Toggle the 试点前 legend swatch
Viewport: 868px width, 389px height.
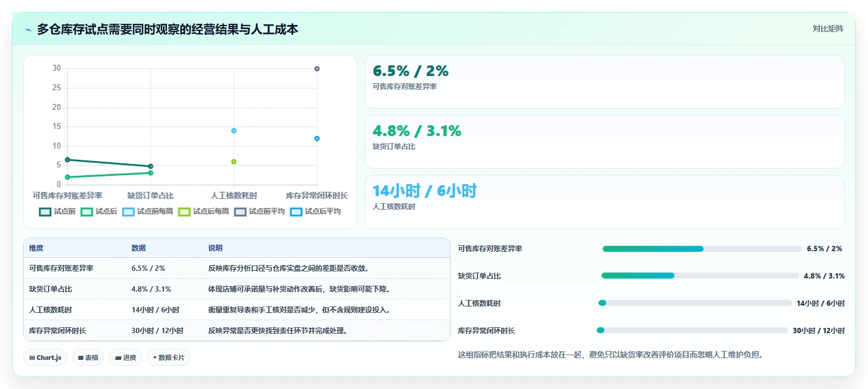coord(45,211)
